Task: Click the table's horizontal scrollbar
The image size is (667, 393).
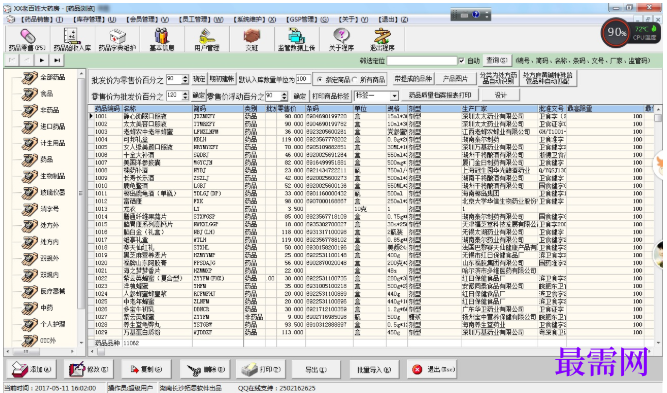Action: (x=371, y=352)
